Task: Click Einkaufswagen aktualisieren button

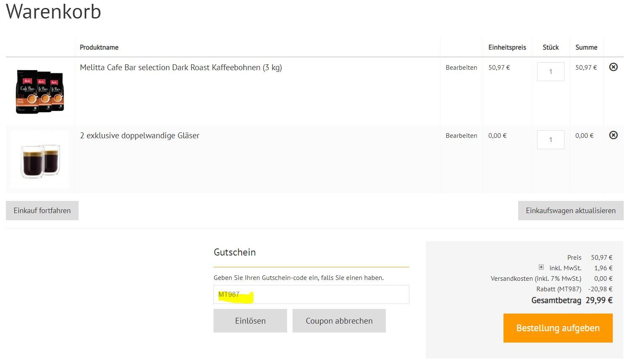Action: point(571,211)
